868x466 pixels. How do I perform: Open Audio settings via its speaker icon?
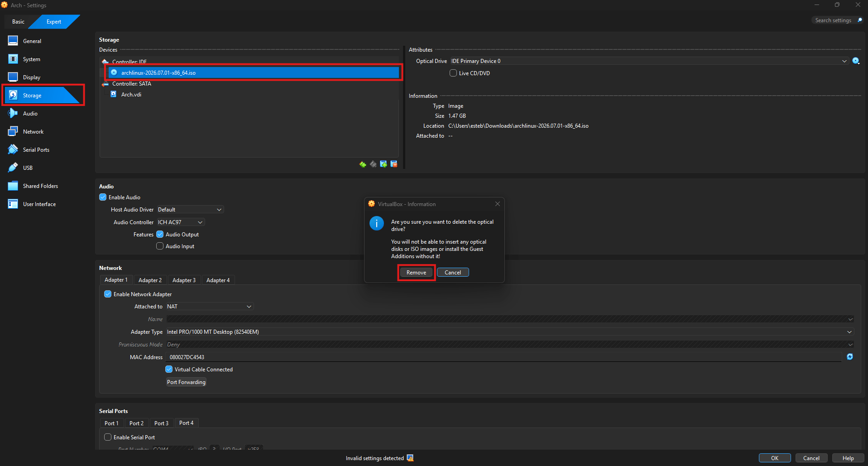point(13,113)
